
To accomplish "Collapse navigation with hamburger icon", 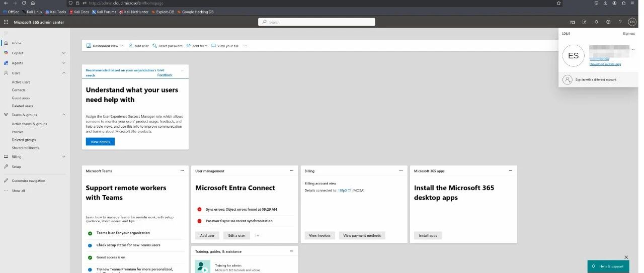I will (x=6, y=33).
